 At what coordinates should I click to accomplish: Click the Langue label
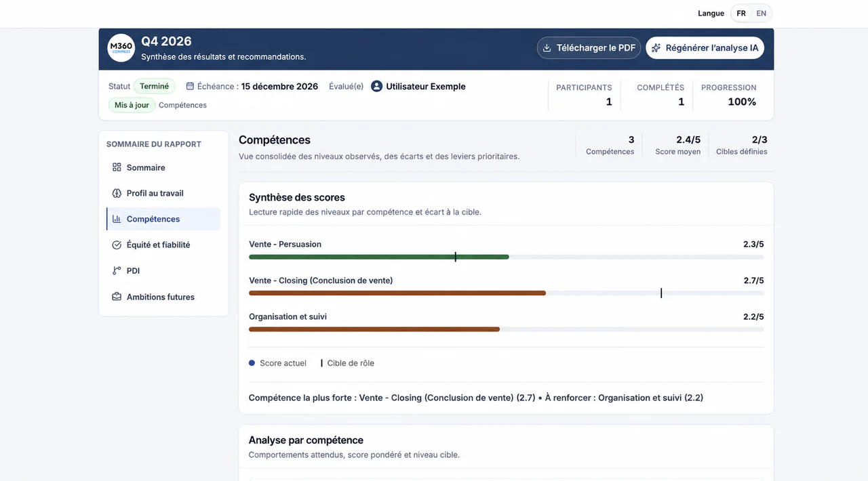[x=711, y=14]
